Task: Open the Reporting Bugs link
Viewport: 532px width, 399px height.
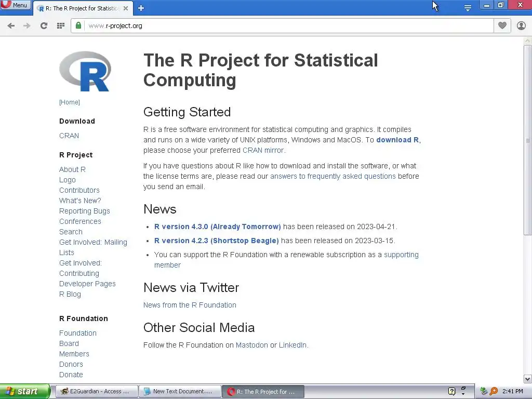Action: (85, 211)
